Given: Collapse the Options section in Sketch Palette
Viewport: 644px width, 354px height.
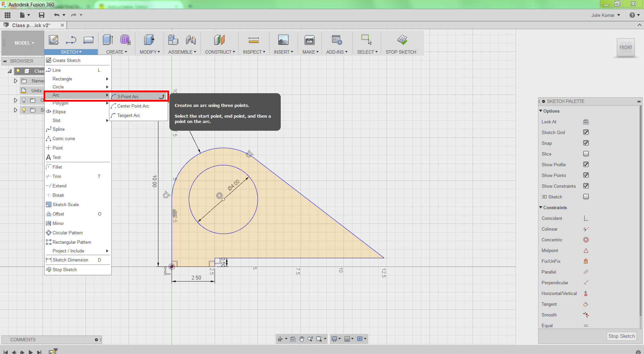Looking at the screenshot, I should coord(541,111).
